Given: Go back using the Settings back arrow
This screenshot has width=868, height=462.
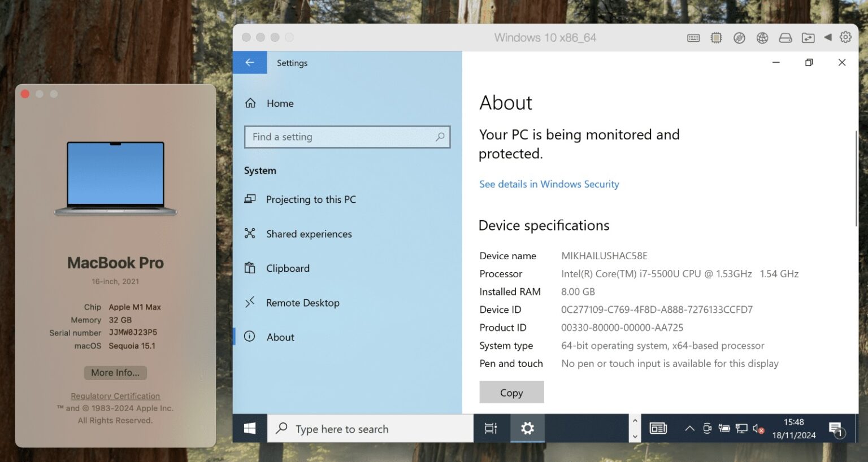Looking at the screenshot, I should (x=250, y=62).
